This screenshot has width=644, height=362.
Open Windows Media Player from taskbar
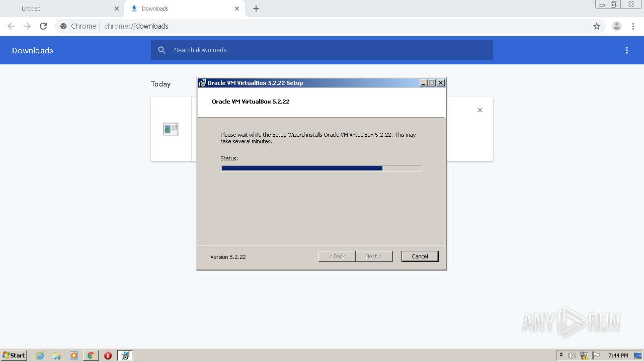tap(74, 355)
